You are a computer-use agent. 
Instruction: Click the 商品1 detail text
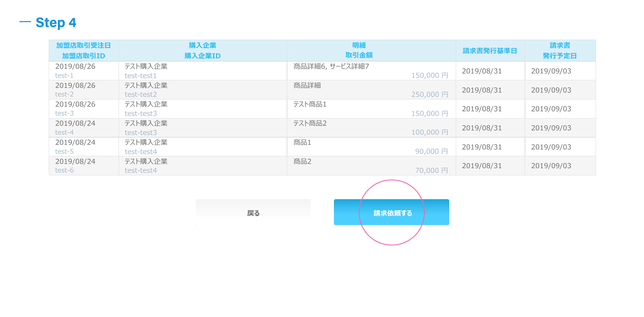click(x=302, y=142)
